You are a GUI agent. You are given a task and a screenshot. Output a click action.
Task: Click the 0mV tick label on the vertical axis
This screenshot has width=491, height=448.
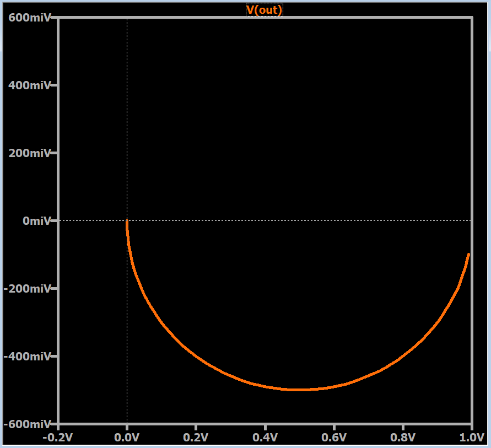(x=37, y=221)
